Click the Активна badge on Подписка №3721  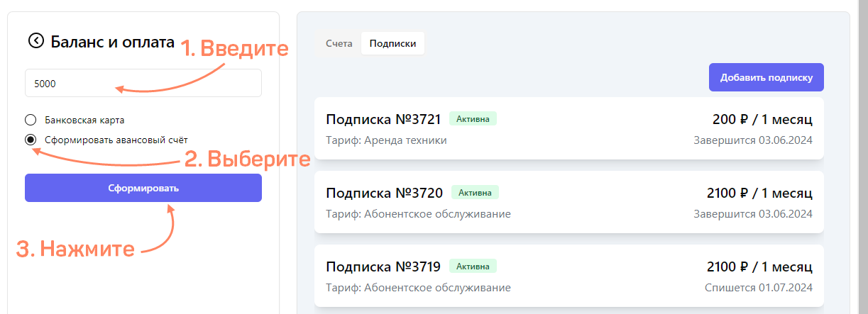click(x=473, y=118)
